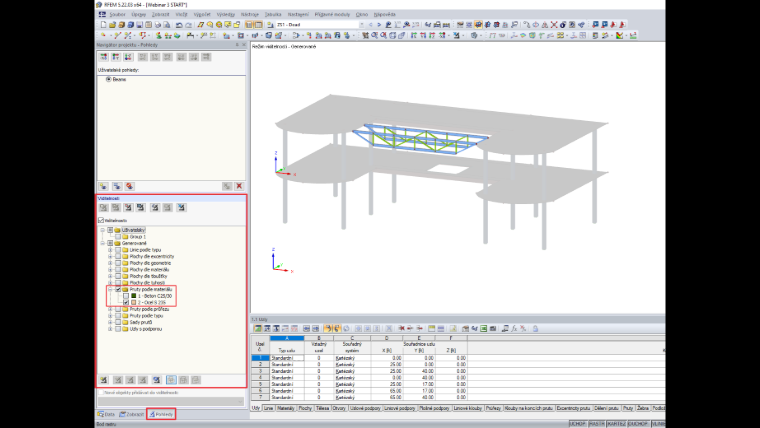Screen dimensions: 760x428
Task: Click the Excel export icon in table toolbar
Action: click(x=484, y=329)
